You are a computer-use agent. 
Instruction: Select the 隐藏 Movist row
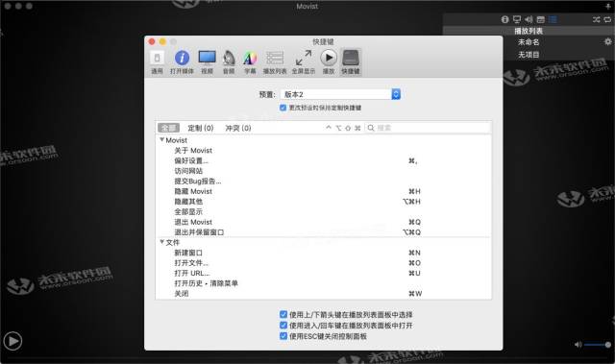323,191
